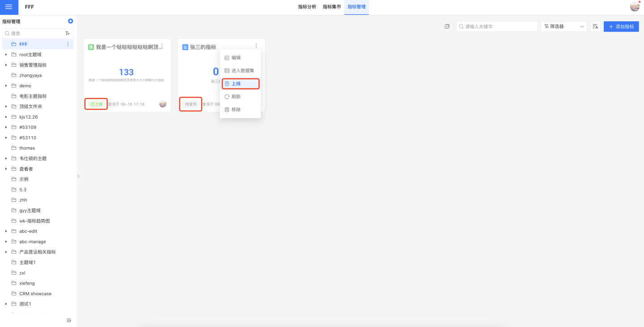Expand the 产品营运相关指标 folder
This screenshot has width=644, height=327.
pos(6,252)
